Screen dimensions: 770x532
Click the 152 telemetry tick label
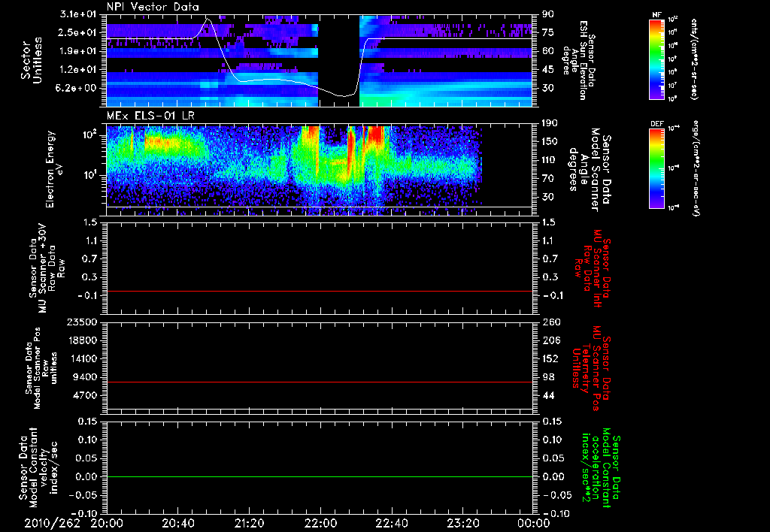551,358
